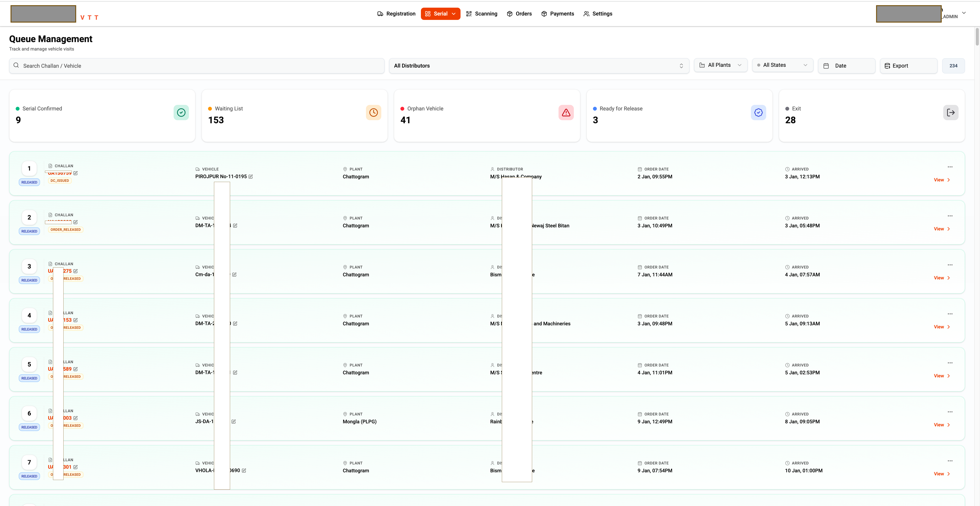The width and height of the screenshot is (980, 506).
Task: Edit the PIROJPUR No-11-0195 vehicle
Action: [251, 176]
